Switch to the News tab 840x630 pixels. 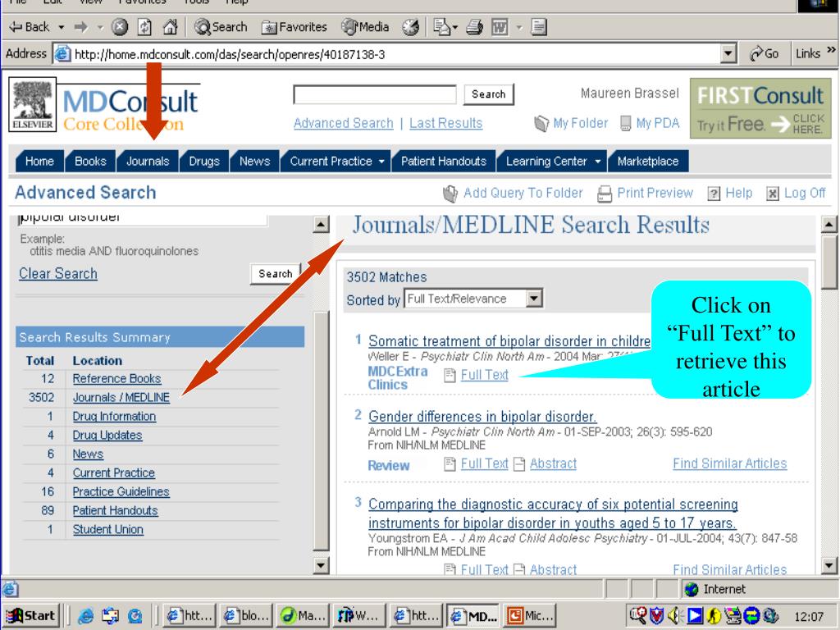coord(254,162)
